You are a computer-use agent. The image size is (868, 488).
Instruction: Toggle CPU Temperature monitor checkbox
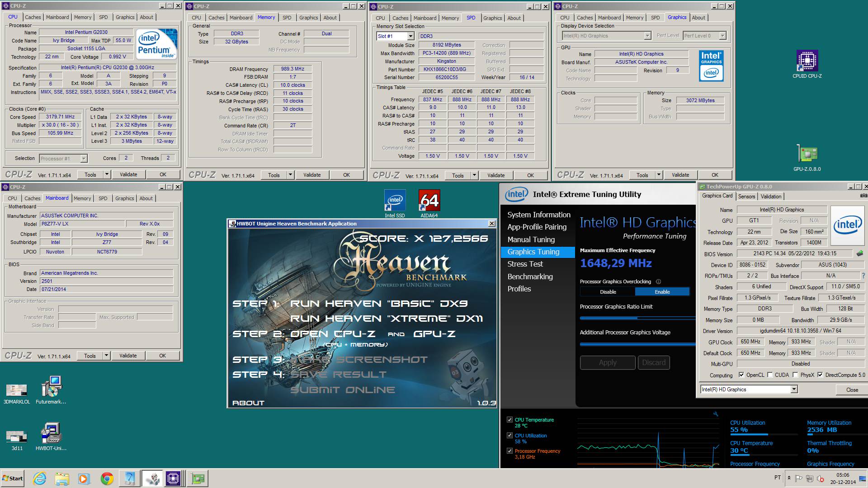pos(509,420)
